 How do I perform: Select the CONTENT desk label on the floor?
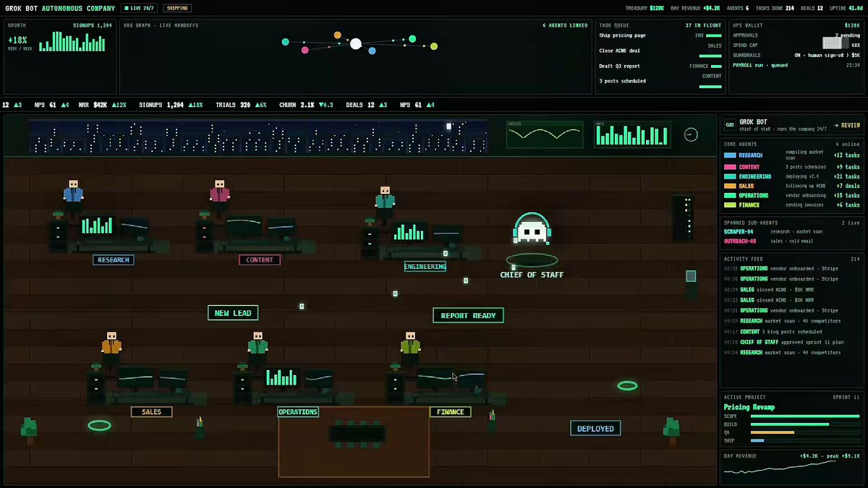260,260
